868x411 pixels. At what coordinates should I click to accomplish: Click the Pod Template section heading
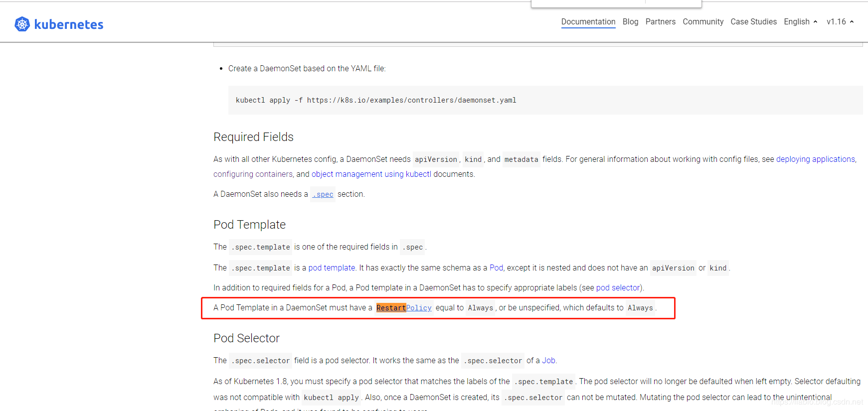249,225
